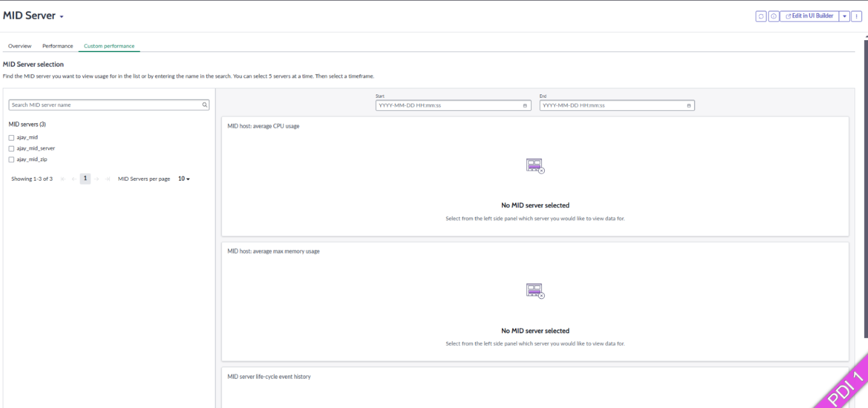Image resolution: width=868 pixels, height=408 pixels.
Task: Expand the Edit in UI Builder dropdown arrow
Action: (844, 16)
